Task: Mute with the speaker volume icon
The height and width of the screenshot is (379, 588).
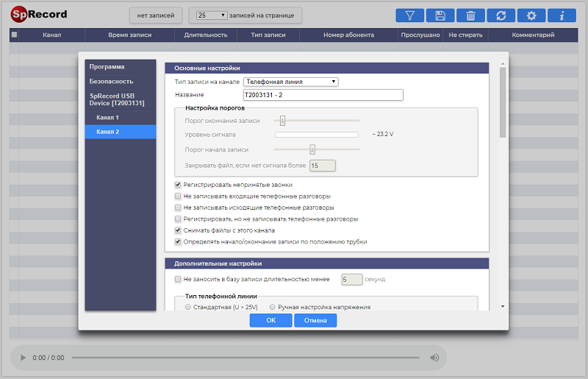Action: click(434, 358)
